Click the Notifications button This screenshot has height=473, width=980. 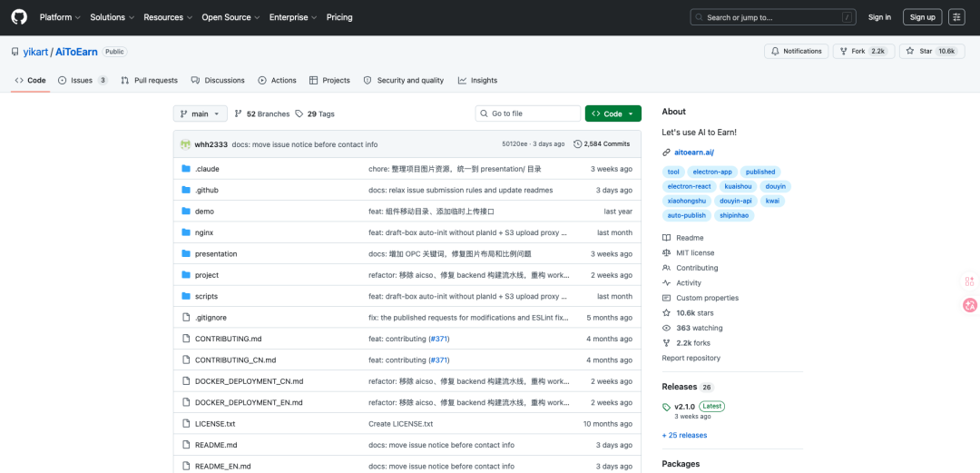pos(797,52)
